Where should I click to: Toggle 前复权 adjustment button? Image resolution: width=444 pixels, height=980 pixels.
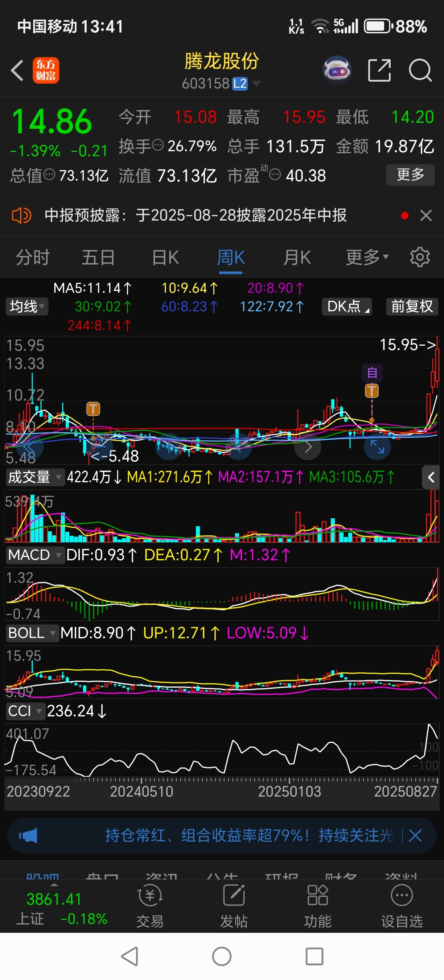(x=412, y=307)
